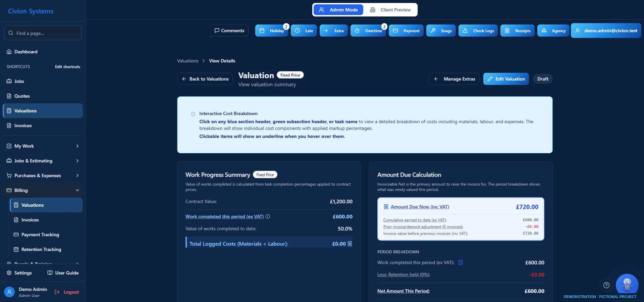Open Comments panel
644x302 pixels.
click(229, 31)
